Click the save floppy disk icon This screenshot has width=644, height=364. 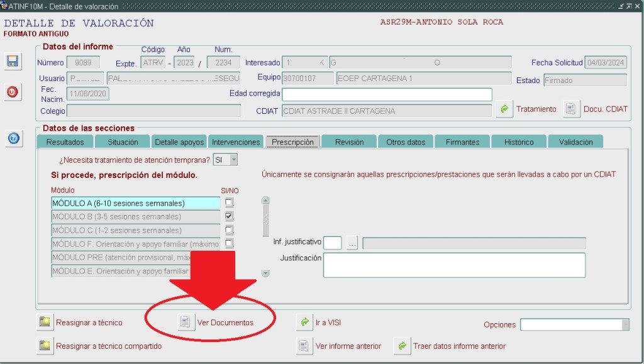12,61
